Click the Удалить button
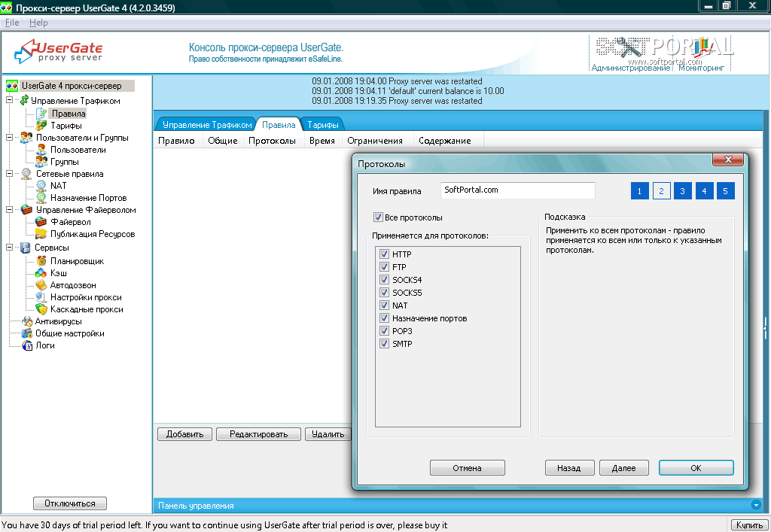Screen dimensions: 771x532 click(x=328, y=434)
